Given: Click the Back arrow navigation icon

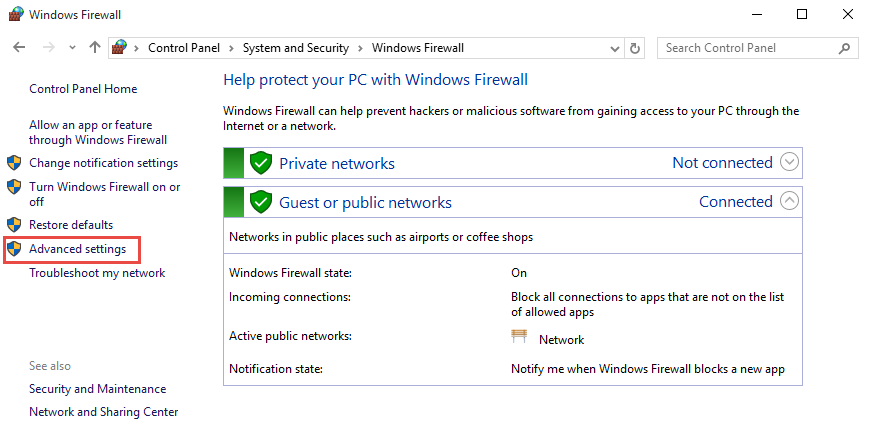Looking at the screenshot, I should point(19,48).
